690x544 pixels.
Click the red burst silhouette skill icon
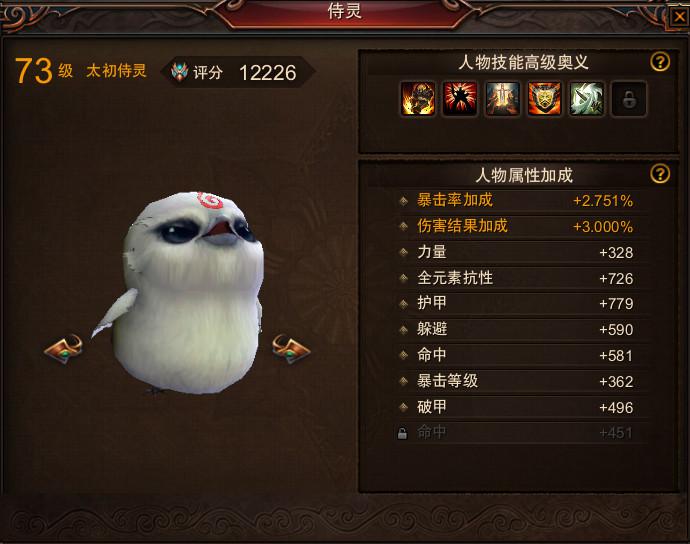pyautogui.click(x=460, y=99)
